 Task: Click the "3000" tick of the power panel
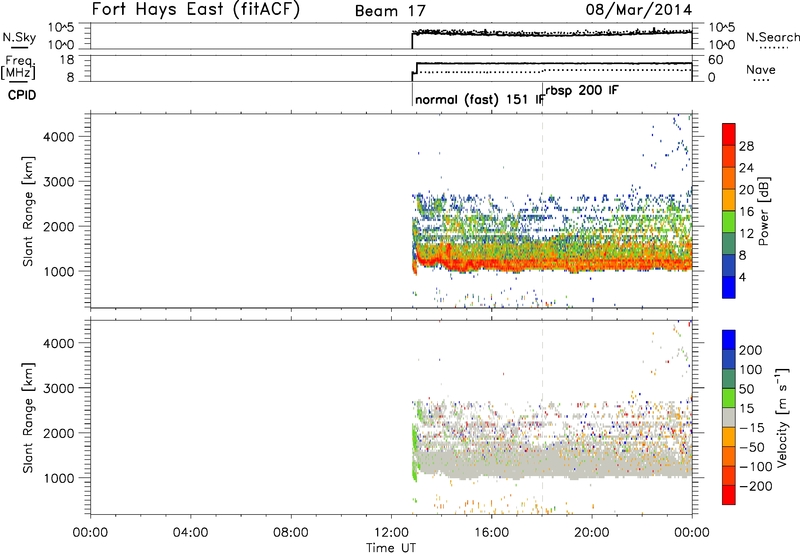click(x=59, y=182)
